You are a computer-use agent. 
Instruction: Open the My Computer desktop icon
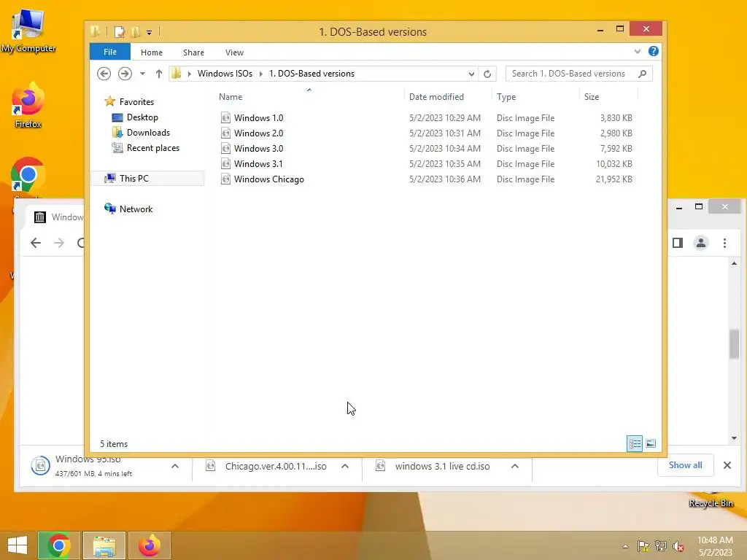point(28,31)
